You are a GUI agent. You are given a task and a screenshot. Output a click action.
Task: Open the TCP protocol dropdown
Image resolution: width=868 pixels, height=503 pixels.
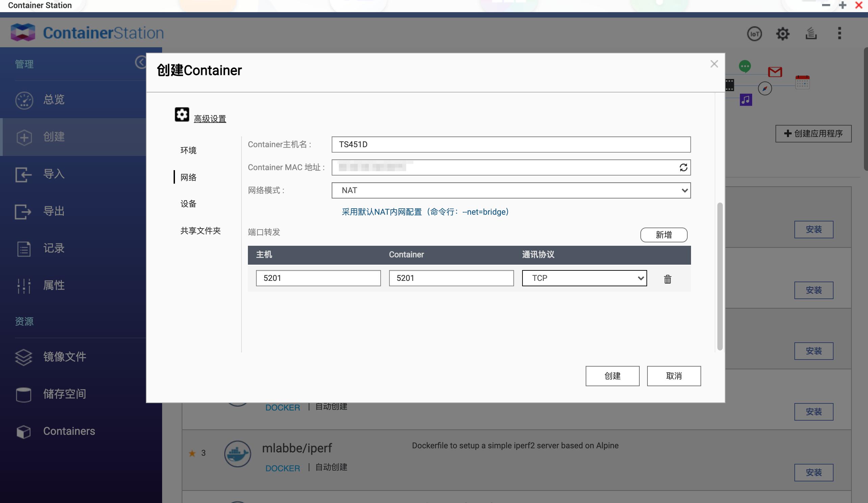(x=584, y=278)
